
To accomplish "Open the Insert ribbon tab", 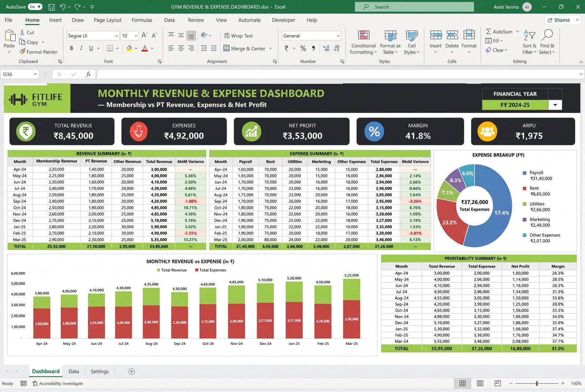I will tap(55, 20).
